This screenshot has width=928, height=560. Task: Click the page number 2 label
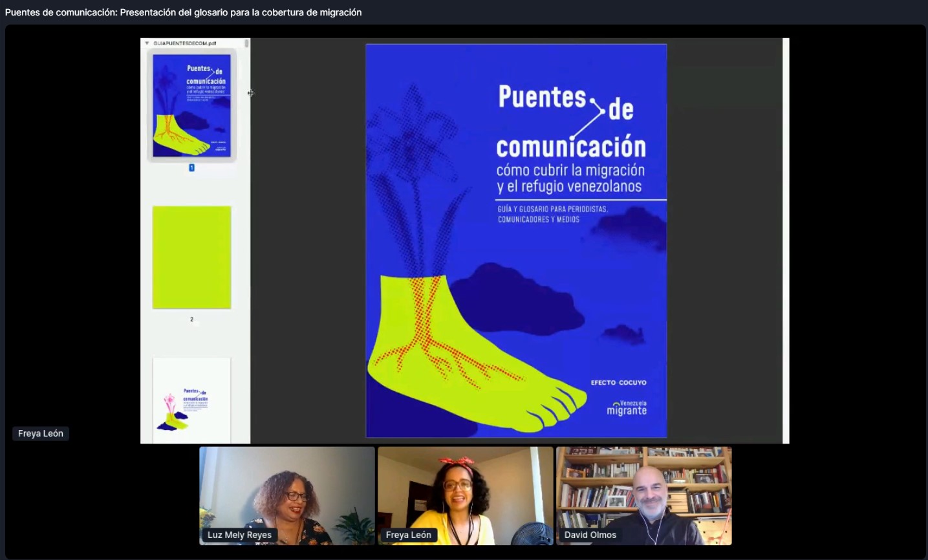(191, 319)
